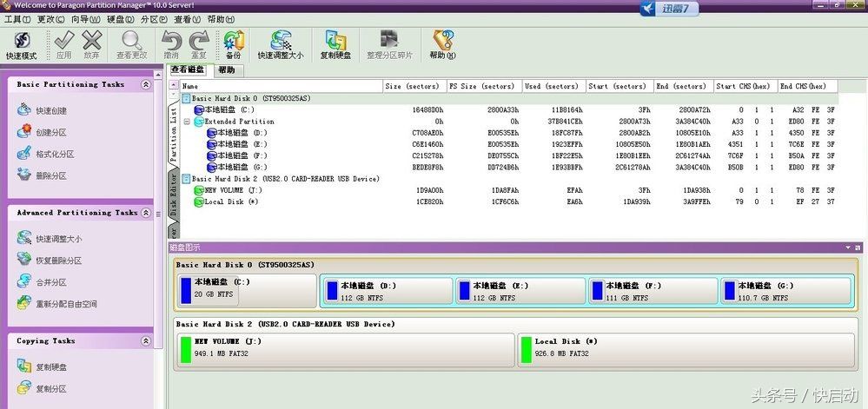The height and width of the screenshot is (409, 868).
Task: Click the 复制硬盘 copy disk toolbar icon
Action: 335,45
